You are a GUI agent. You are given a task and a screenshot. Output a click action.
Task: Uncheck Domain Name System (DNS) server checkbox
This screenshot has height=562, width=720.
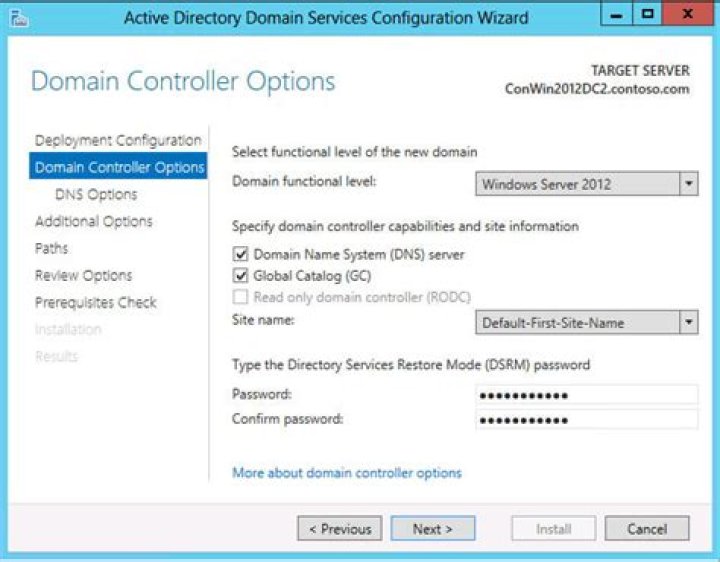click(240, 255)
